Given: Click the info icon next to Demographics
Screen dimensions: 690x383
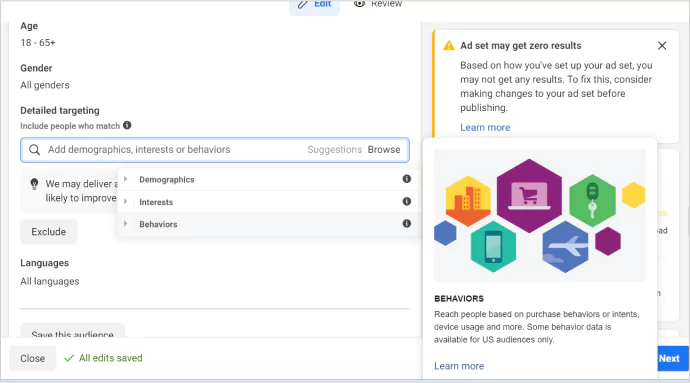Looking at the screenshot, I should tap(407, 179).
